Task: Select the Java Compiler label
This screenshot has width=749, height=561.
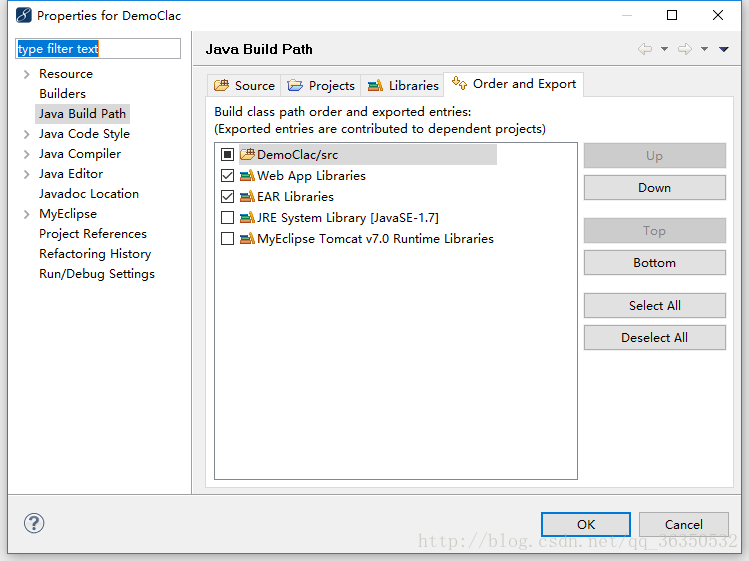Action: tap(80, 154)
